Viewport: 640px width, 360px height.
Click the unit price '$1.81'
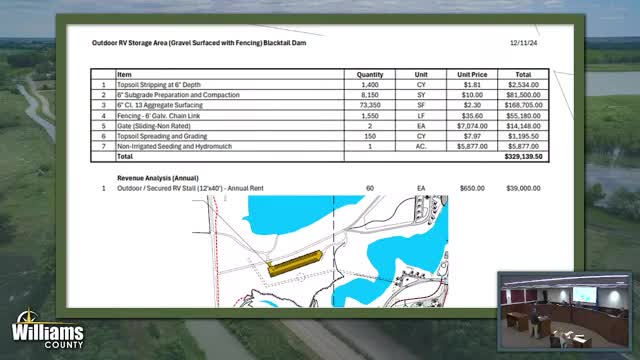click(472, 85)
